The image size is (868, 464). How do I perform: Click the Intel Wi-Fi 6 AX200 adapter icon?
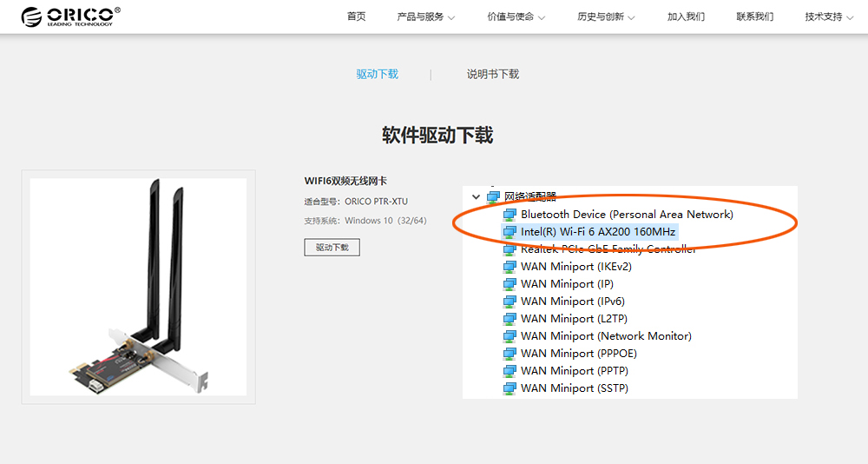tap(510, 232)
